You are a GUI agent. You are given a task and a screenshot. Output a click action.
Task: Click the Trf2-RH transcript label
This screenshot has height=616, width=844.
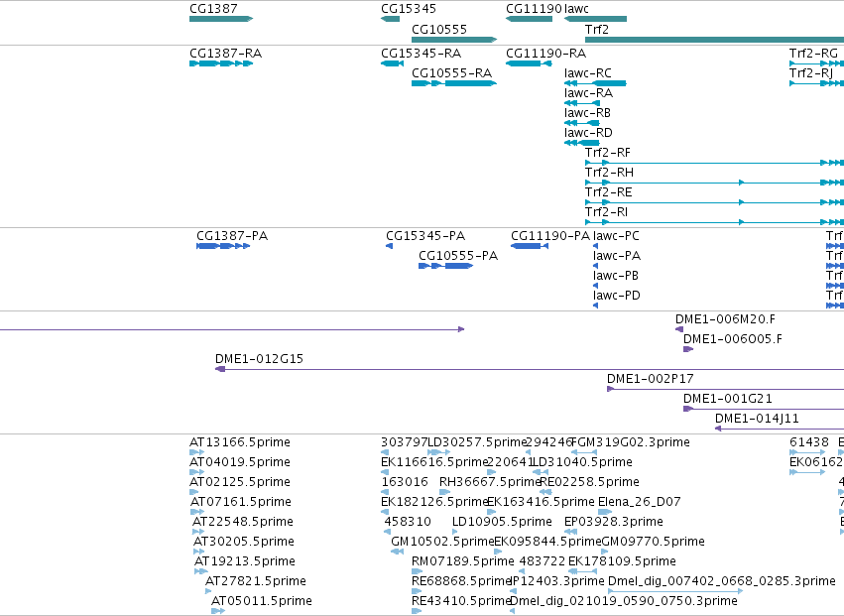609,173
